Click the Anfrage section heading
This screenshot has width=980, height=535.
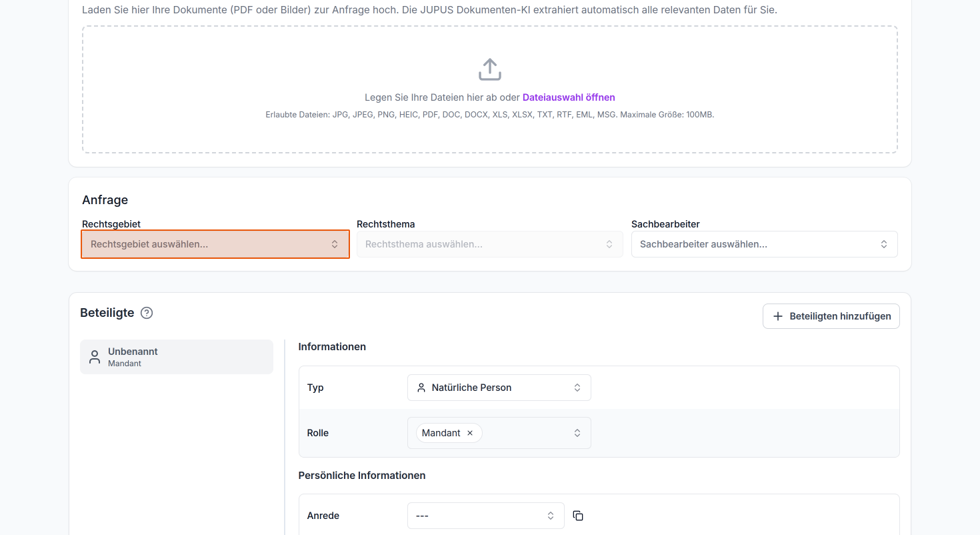pos(105,200)
